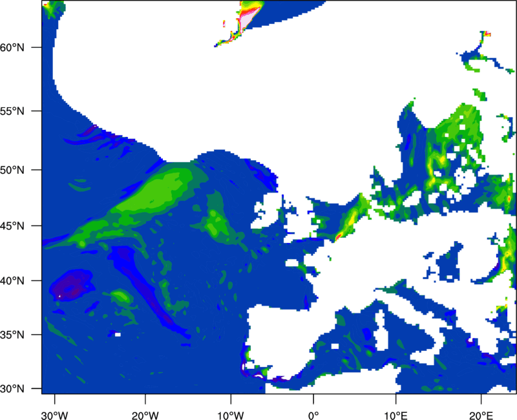This screenshot has width=517, height=420.
Task: Click the 45°N latitude label
Action: coord(12,226)
